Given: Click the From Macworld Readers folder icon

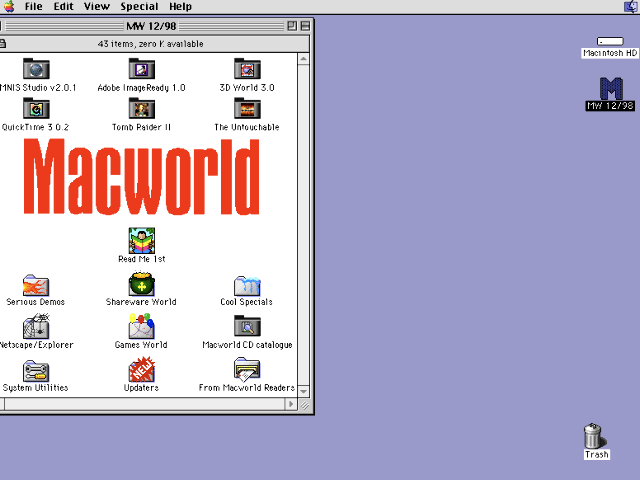Looking at the screenshot, I should pyautogui.click(x=247, y=369).
